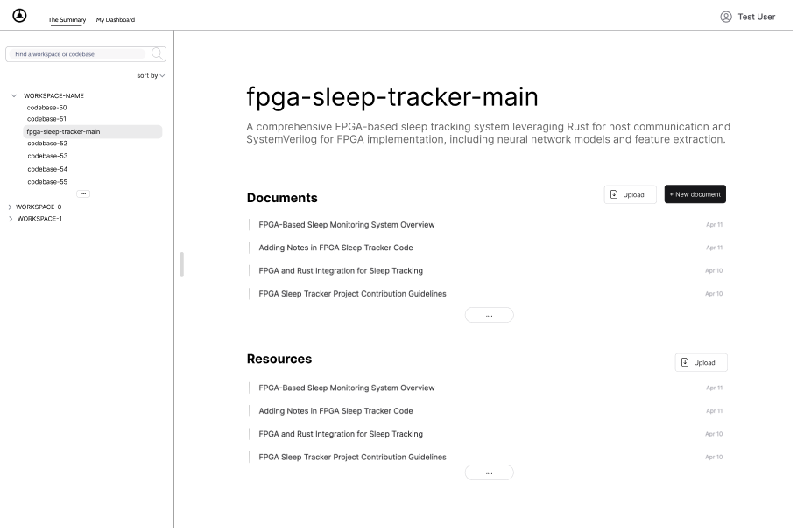The width and height of the screenshot is (804, 532).
Task: Select codebase-53 in the sidebar
Action: click(47, 156)
